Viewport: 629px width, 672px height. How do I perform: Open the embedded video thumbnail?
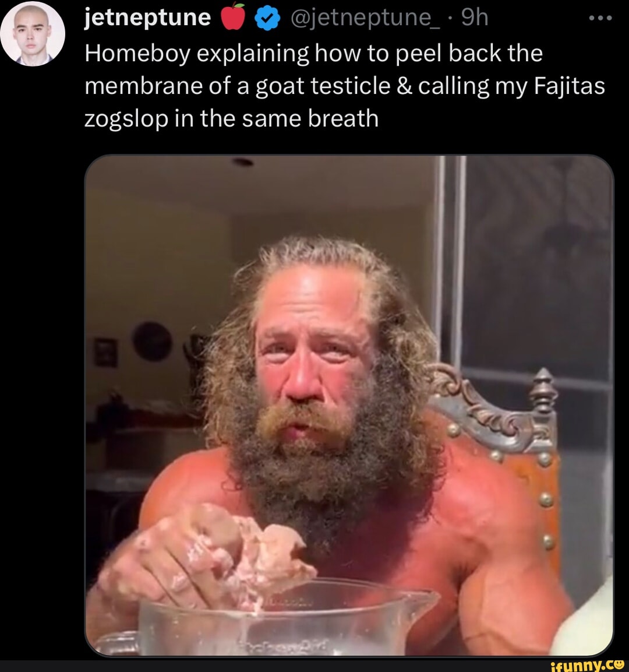pyautogui.click(x=349, y=406)
